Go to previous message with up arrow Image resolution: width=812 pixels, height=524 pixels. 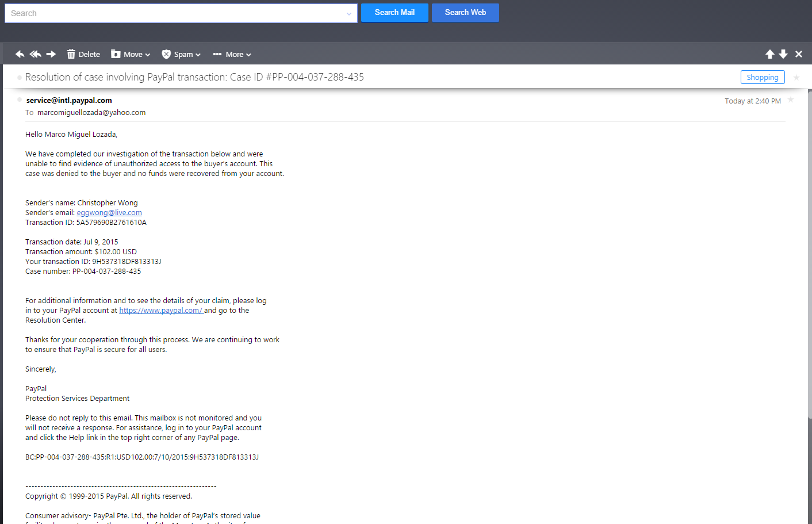(770, 54)
